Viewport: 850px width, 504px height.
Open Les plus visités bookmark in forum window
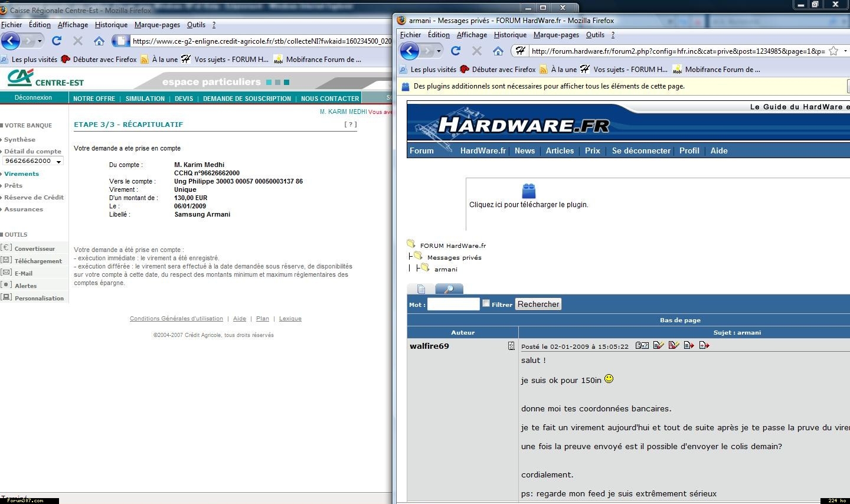[427, 69]
